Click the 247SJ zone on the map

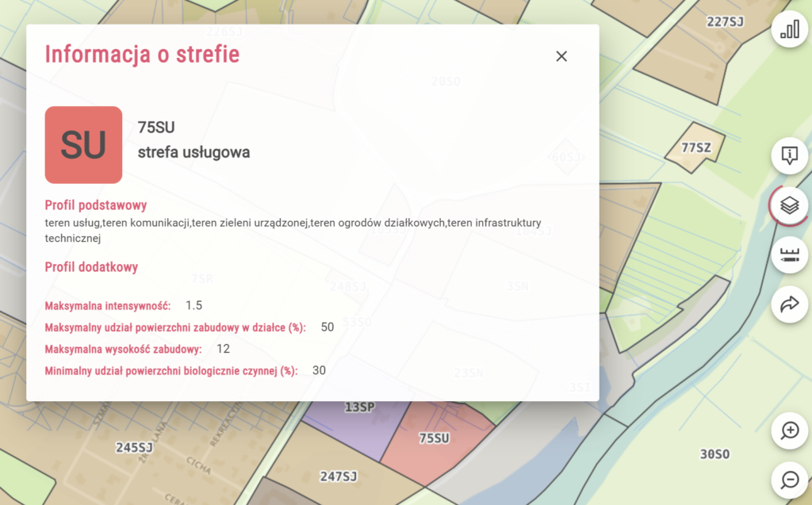point(338,476)
